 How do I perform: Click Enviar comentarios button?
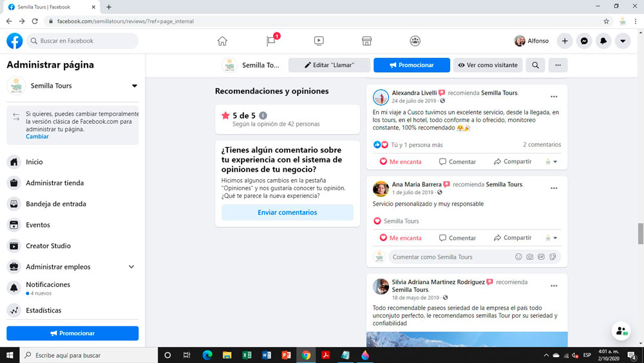287,212
